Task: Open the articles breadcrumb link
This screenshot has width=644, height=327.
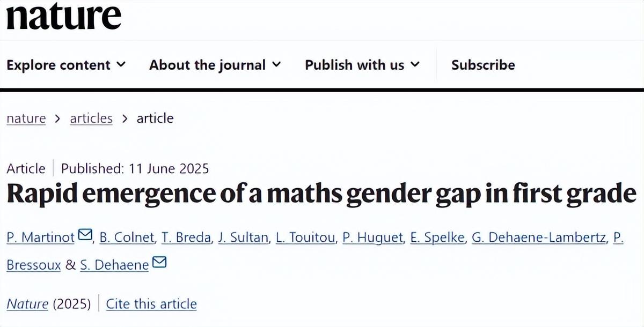Action: click(x=91, y=118)
